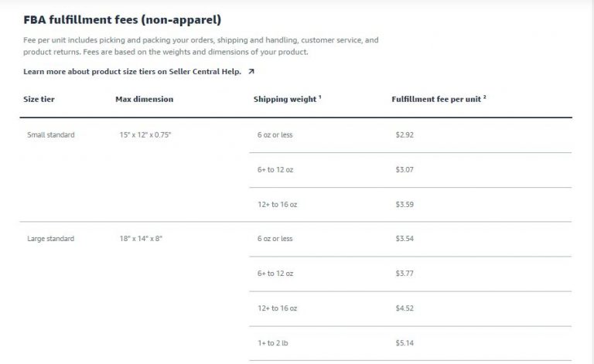
Task: Click the Shipping weight column header
Action: [x=285, y=100]
